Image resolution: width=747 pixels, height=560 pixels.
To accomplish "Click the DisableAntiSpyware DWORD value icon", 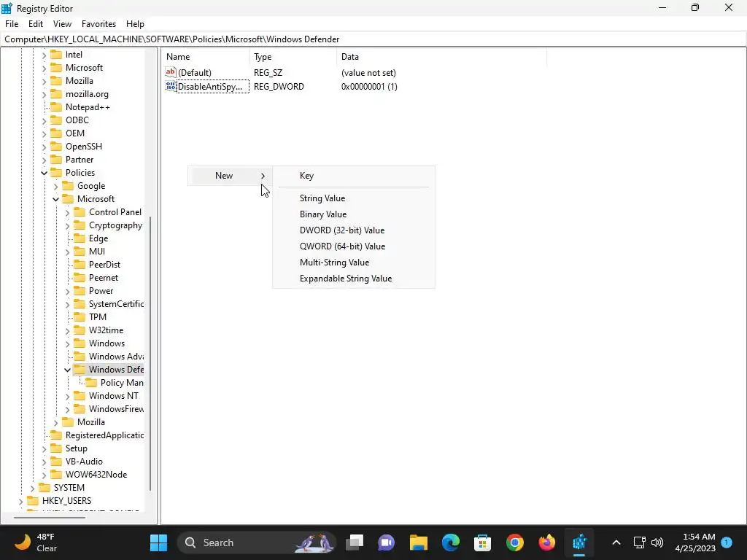I will (x=171, y=86).
